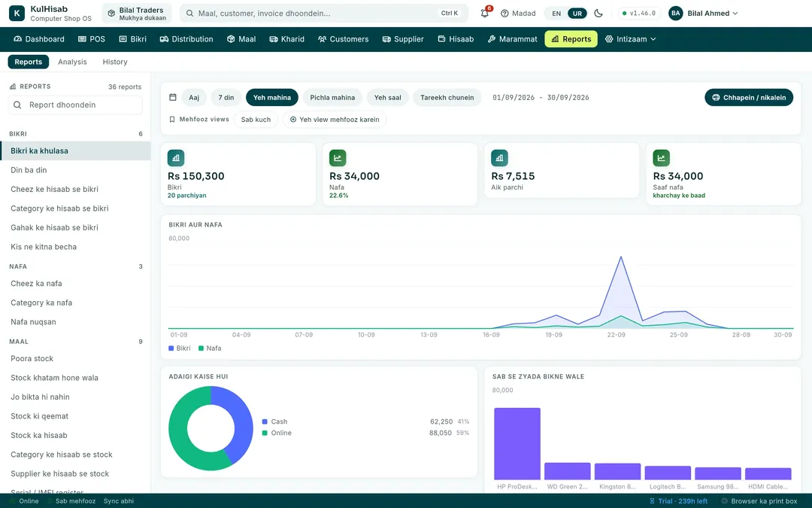Open Cheez ke hisaab se bikri
The height and width of the screenshot is (508, 812).
[x=75, y=189]
